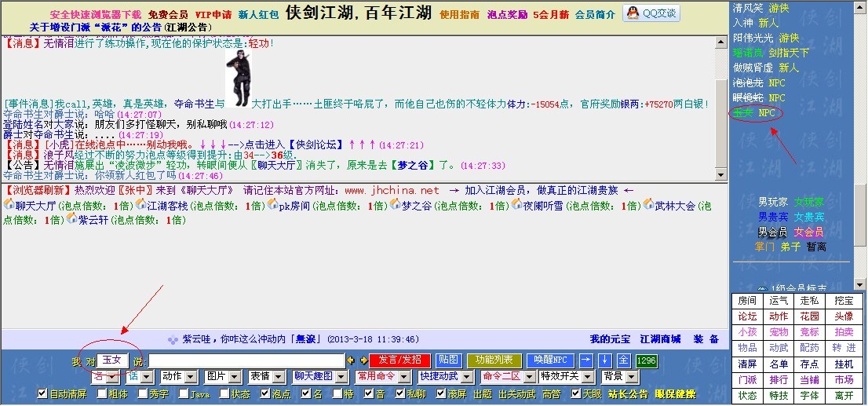Click the house icon beside pk房间
868x406 pixels.
tap(272, 204)
